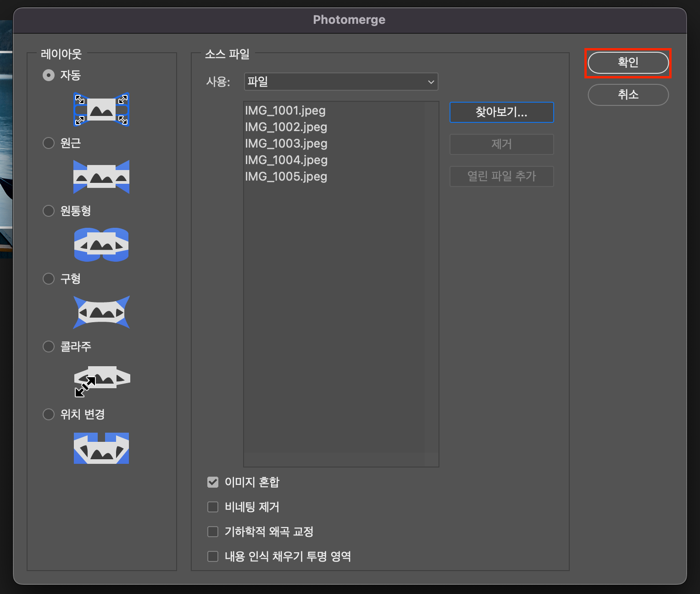Viewport: 700px width, 594px height.
Task: Select IMG_1004.jpeg in the source list
Action: [x=286, y=160]
